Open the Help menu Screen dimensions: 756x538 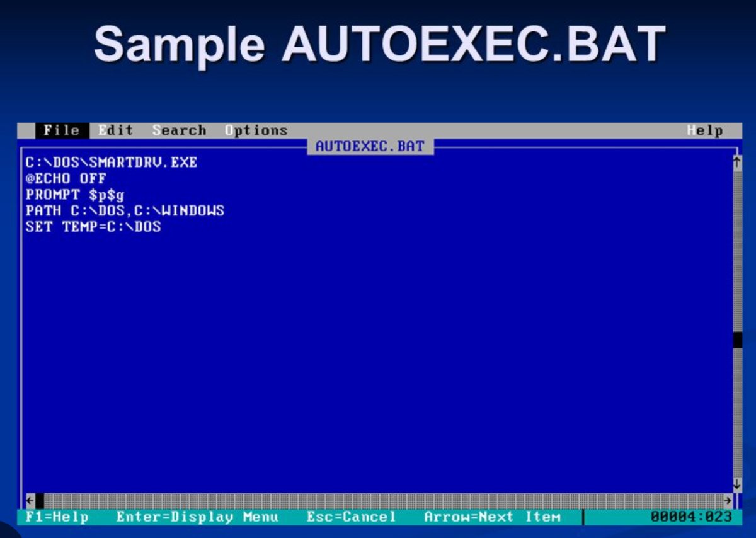[705, 130]
